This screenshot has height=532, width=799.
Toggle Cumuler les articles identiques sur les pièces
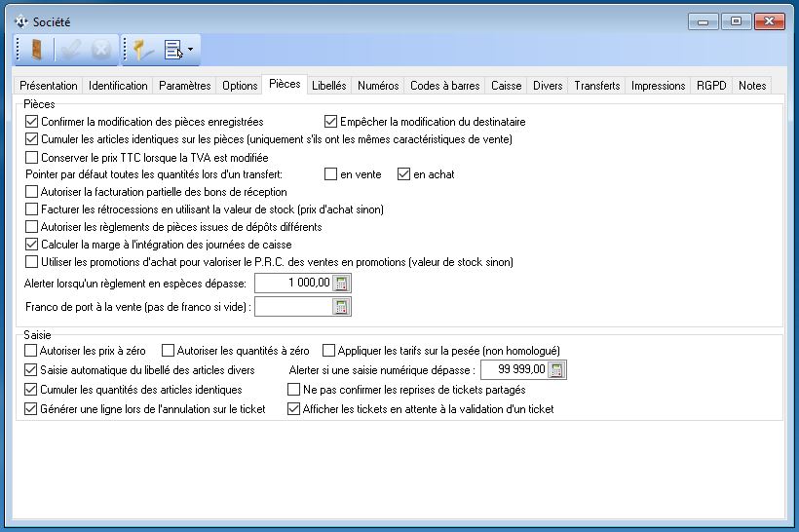(x=31, y=139)
